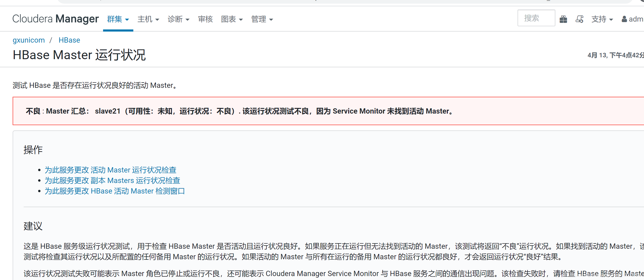Click the timestamp 4月13 下午4点42分
Image resolution: width=644 pixels, height=280 pixels.
[615, 55]
